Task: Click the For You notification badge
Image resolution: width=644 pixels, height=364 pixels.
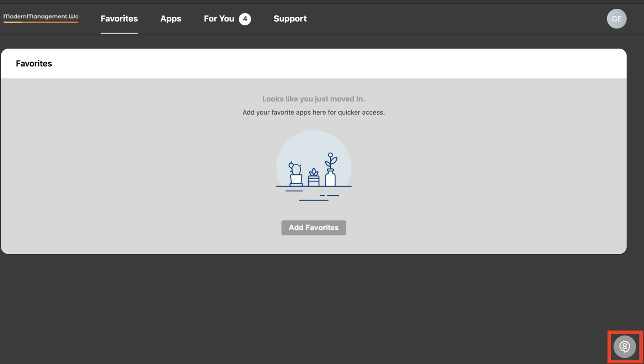Action: coord(245,18)
